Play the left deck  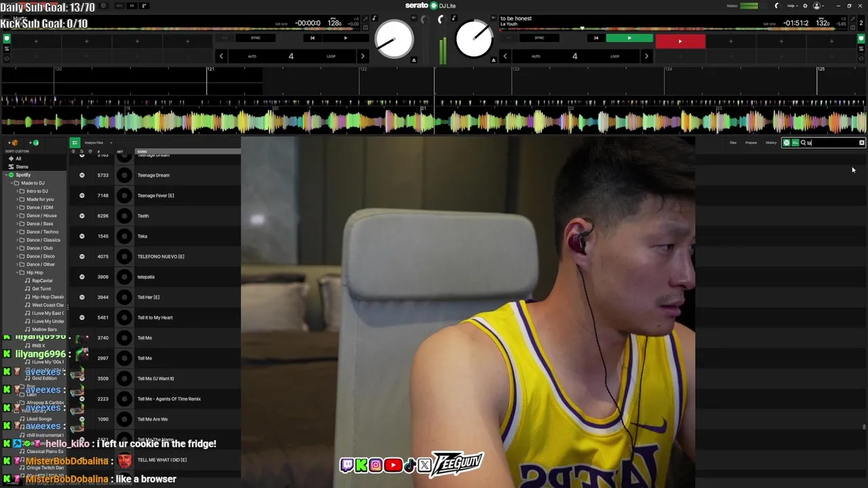click(x=345, y=38)
